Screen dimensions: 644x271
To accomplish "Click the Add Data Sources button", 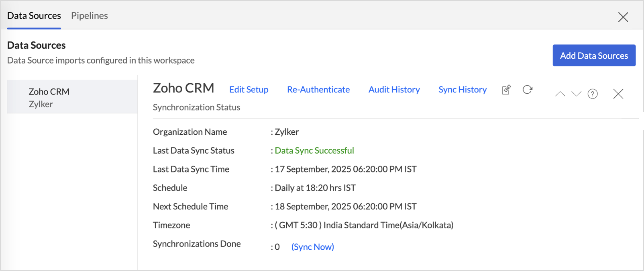I will [x=593, y=55].
